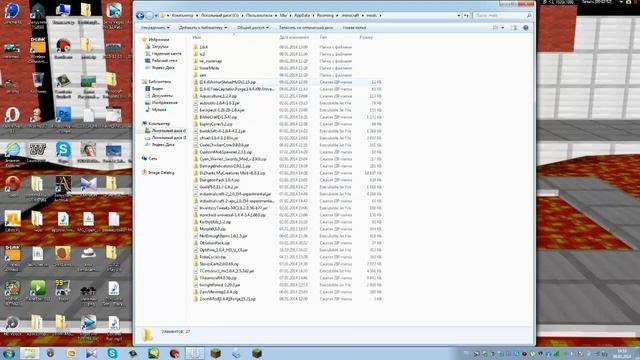This screenshot has height=360, width=640.
Task: Open Skype from the taskbar
Action: pyautogui.click(x=112, y=353)
